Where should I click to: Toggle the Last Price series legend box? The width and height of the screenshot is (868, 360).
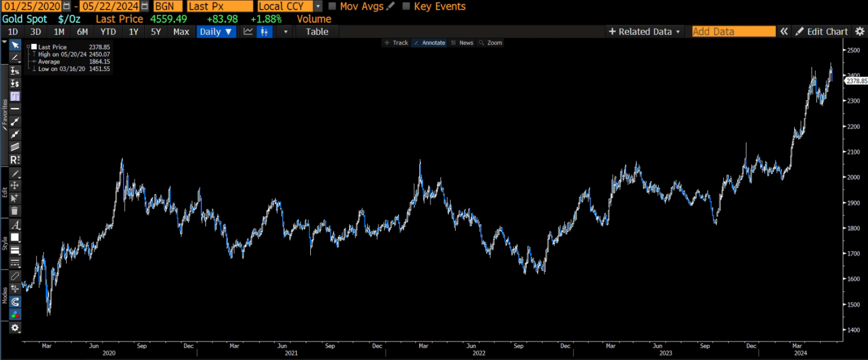click(34, 47)
